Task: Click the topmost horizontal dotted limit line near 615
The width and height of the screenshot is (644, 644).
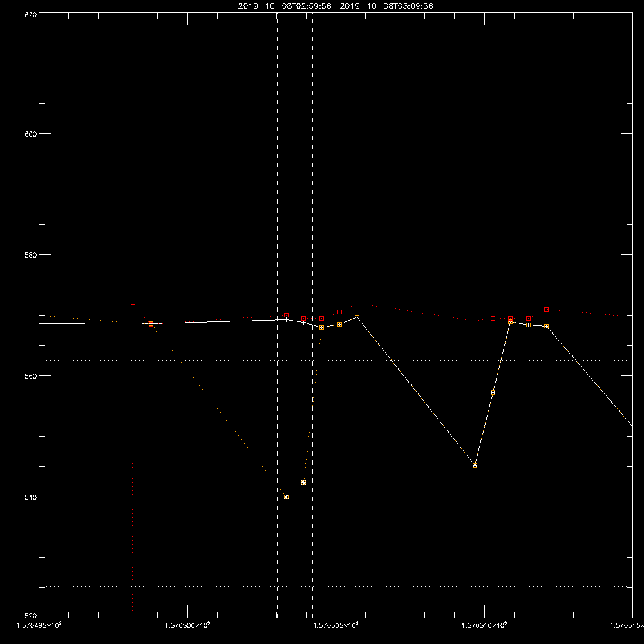Action: (x=336, y=43)
